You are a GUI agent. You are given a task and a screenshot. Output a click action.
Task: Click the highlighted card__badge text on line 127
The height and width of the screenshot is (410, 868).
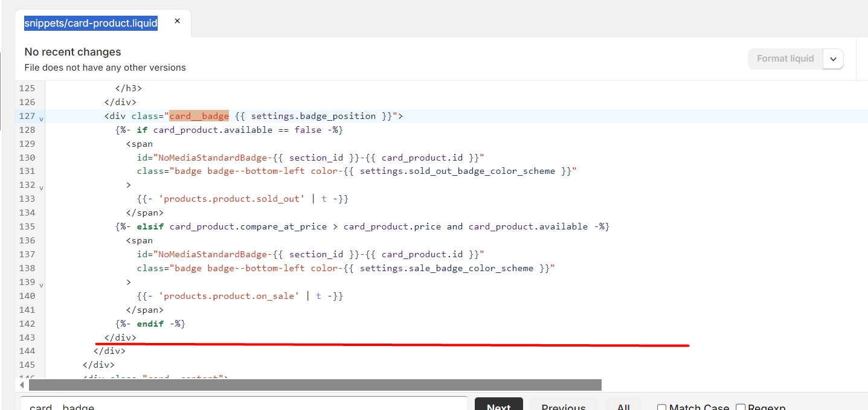pos(199,116)
